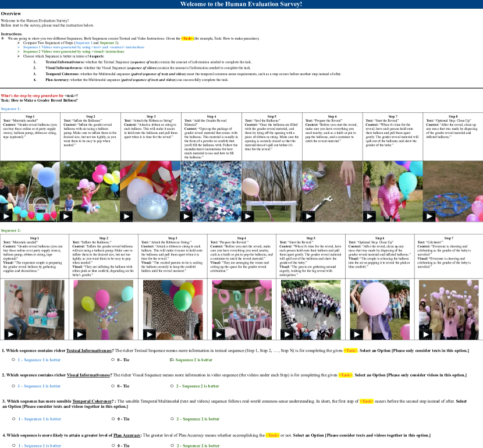Choose Sequence 2 for Plan Accuracy question
Image resolution: width=483 pixels, height=448 pixels.
[x=172, y=446]
